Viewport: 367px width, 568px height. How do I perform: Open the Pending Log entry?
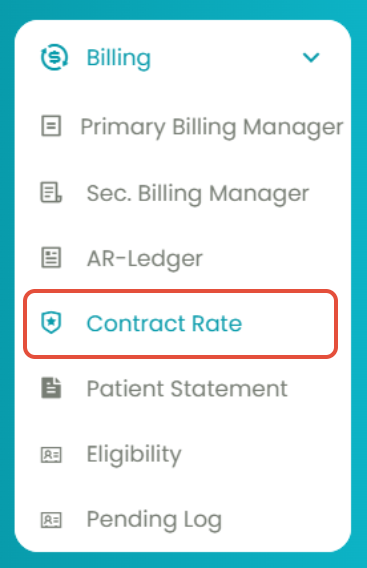(154, 520)
